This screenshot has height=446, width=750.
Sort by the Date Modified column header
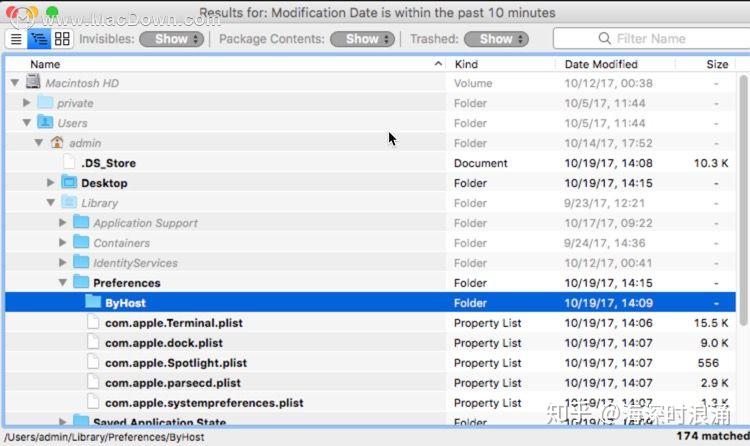pos(601,64)
